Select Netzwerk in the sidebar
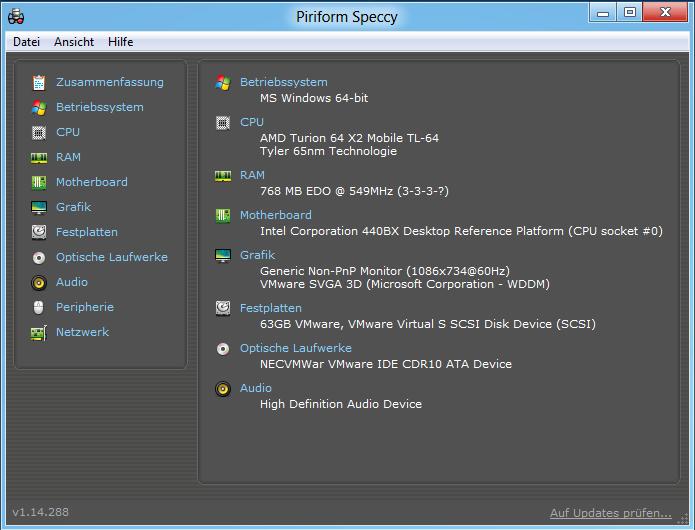Viewport: 695px width, 530px height. tap(82, 332)
